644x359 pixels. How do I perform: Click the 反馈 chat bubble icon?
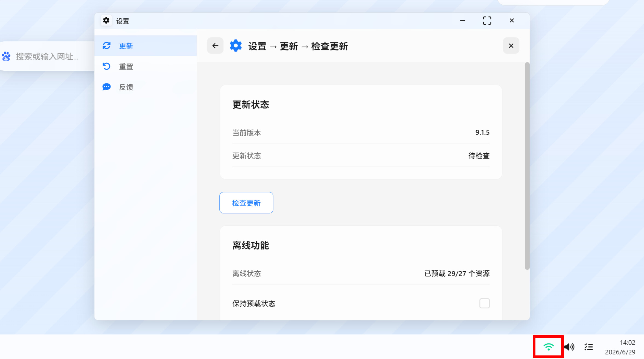coord(106,87)
